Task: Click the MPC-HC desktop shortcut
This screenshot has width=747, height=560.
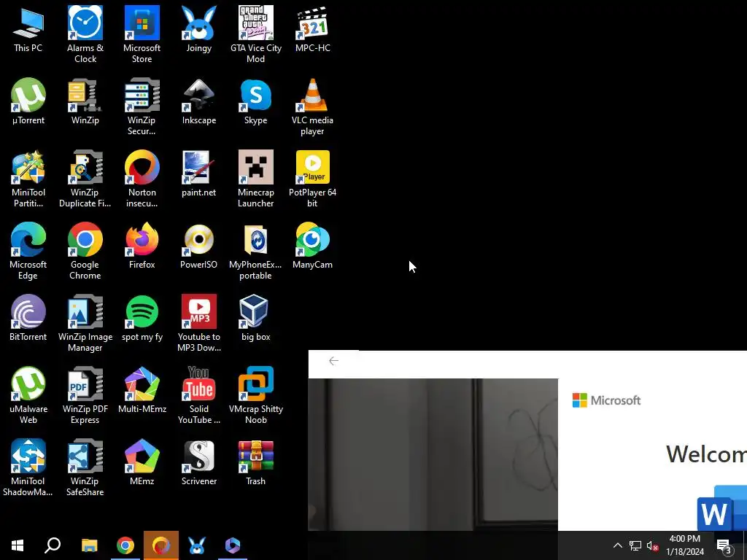Action: click(x=312, y=29)
